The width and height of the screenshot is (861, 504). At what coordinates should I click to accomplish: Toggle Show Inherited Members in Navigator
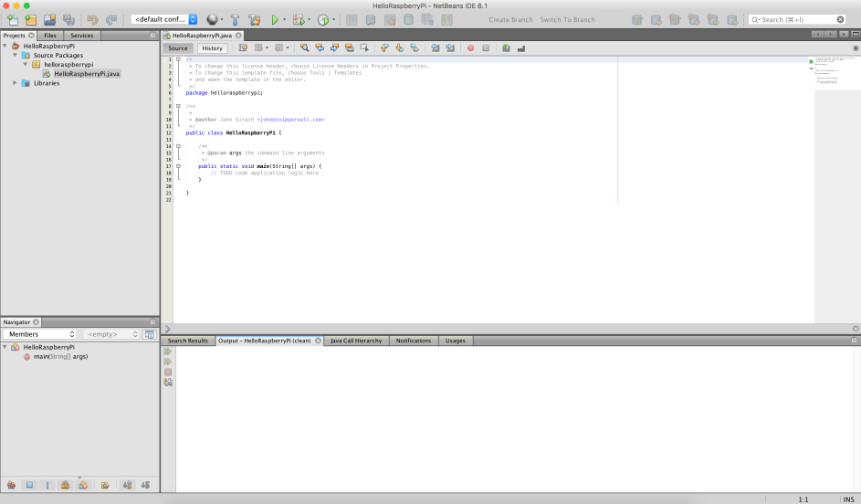pyautogui.click(x=11, y=486)
